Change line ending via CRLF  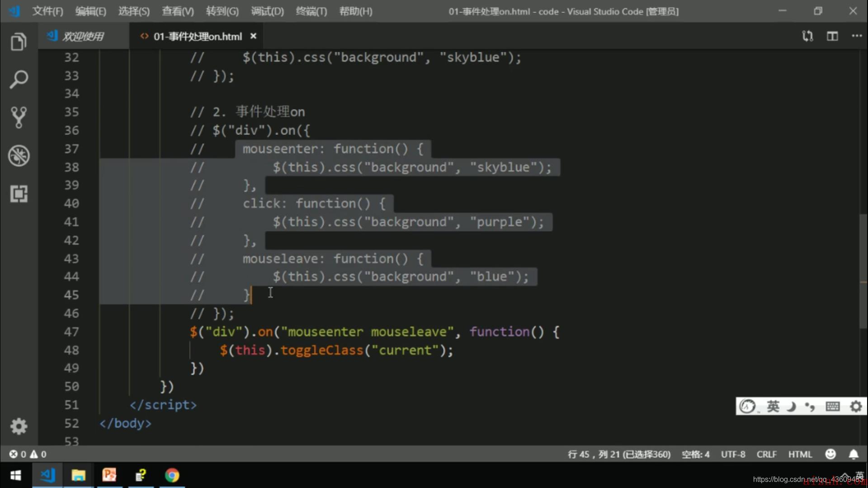[766, 454]
